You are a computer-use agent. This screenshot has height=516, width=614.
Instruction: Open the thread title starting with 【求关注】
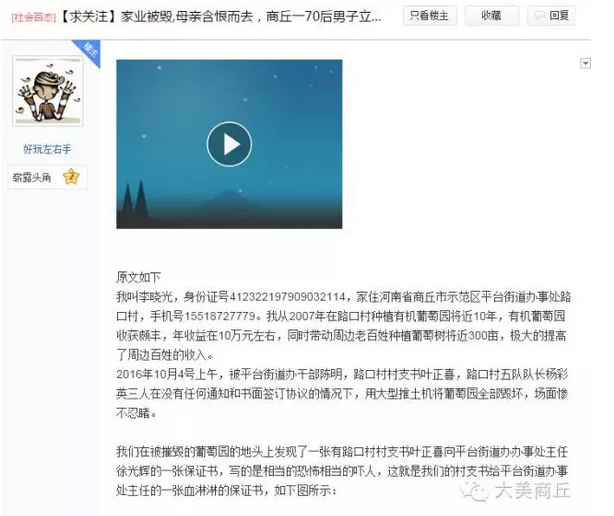click(x=221, y=17)
